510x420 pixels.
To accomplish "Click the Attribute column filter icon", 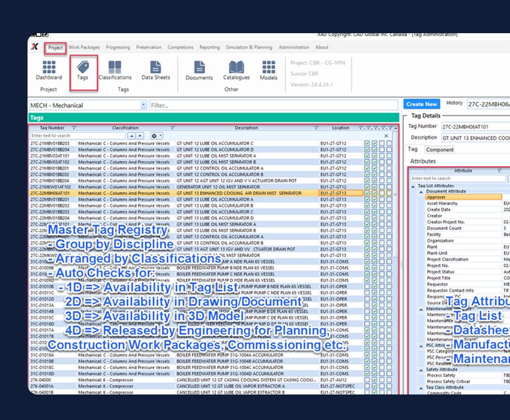I will [x=499, y=170].
